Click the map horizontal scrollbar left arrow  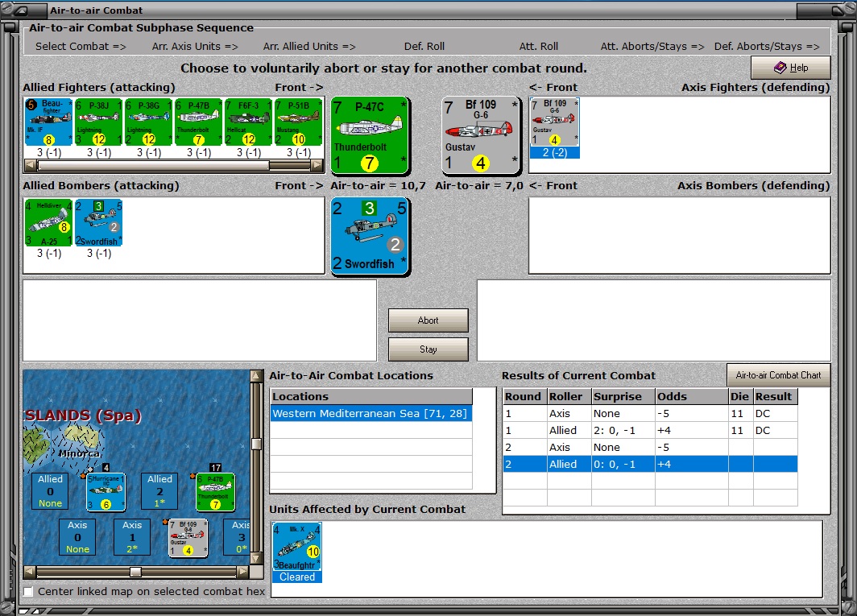pyautogui.click(x=30, y=572)
